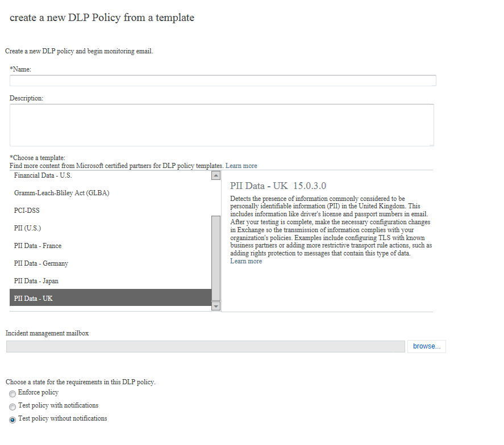Screen dimensions: 504x445
Task: Choose PII Data - France template
Action: pos(38,246)
